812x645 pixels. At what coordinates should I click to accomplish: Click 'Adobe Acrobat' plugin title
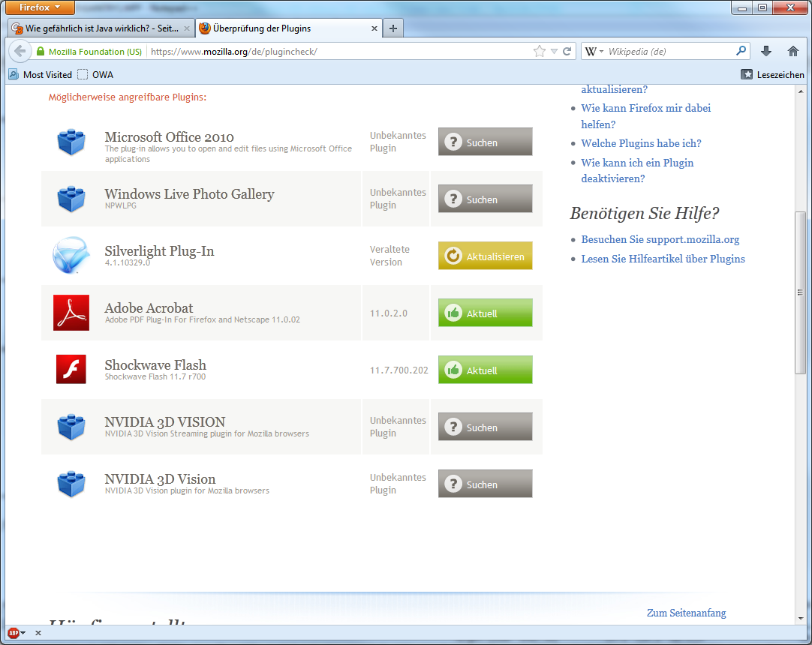149,308
